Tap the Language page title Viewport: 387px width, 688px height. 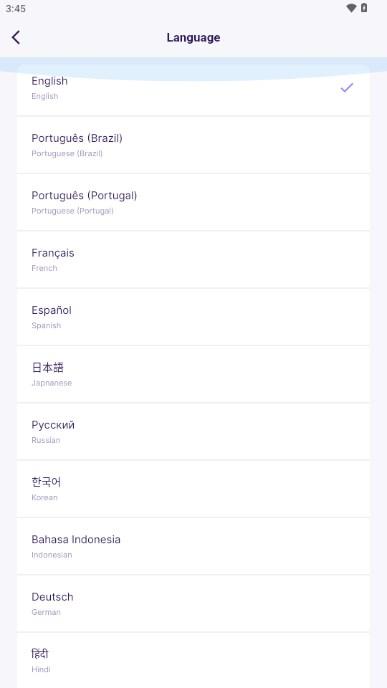coord(194,38)
